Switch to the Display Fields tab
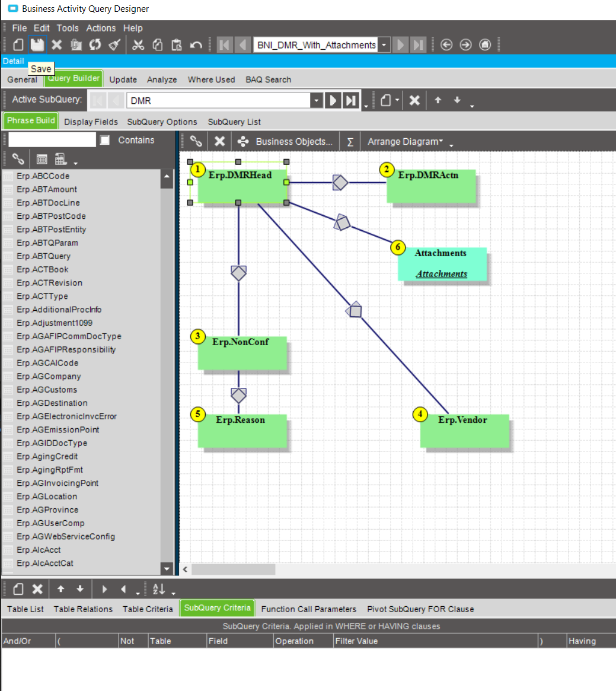This screenshot has height=691, width=616. click(x=91, y=122)
